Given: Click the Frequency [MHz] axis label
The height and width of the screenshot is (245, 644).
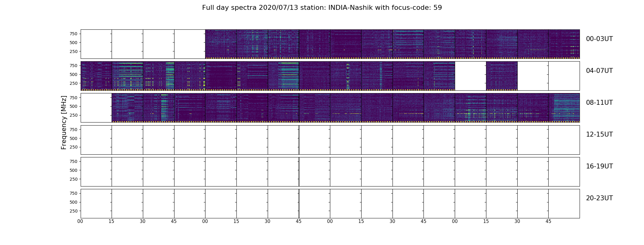Looking at the screenshot, I should coord(64,123).
